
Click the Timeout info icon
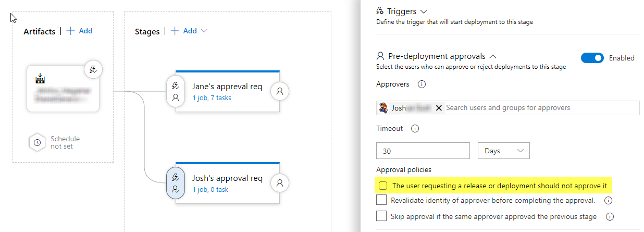[x=415, y=128]
